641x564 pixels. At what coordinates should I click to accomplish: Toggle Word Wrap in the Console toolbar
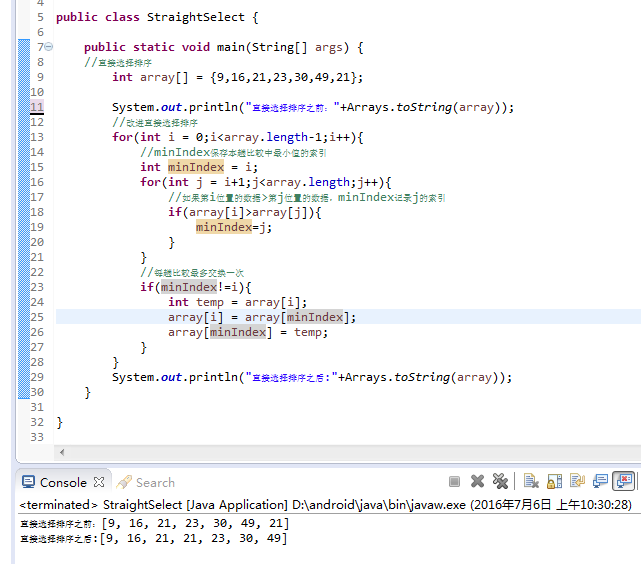click(577, 481)
